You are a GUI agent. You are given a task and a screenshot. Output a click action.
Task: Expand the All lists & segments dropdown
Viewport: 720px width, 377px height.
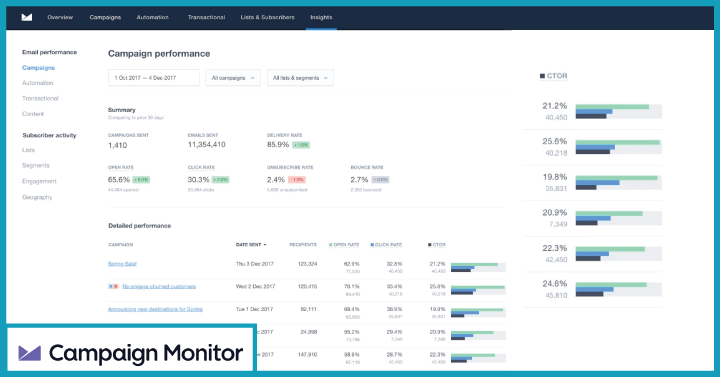[x=300, y=78]
